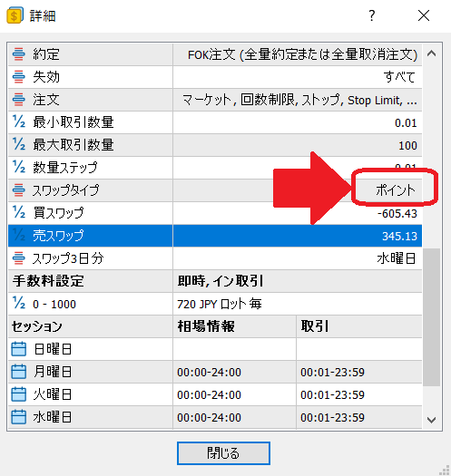451x476 pixels.
Task: Select the 火曜日 session label
Action: [53, 394]
